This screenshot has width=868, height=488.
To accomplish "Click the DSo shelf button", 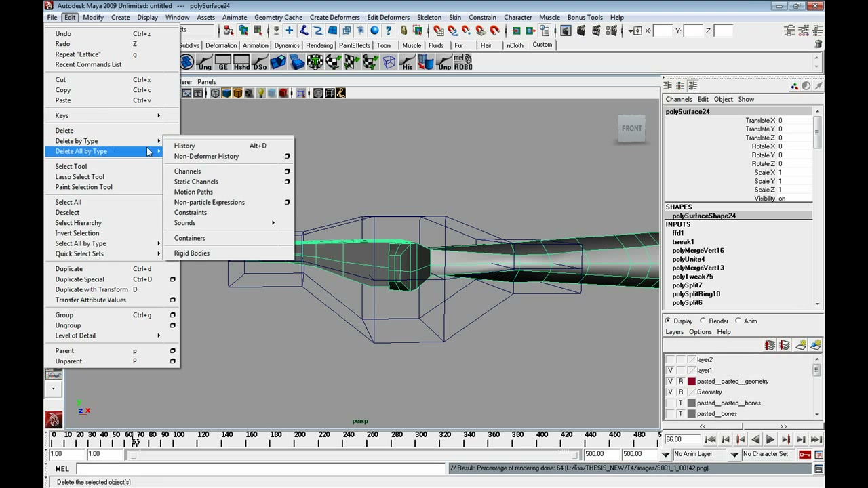I will click(x=260, y=63).
